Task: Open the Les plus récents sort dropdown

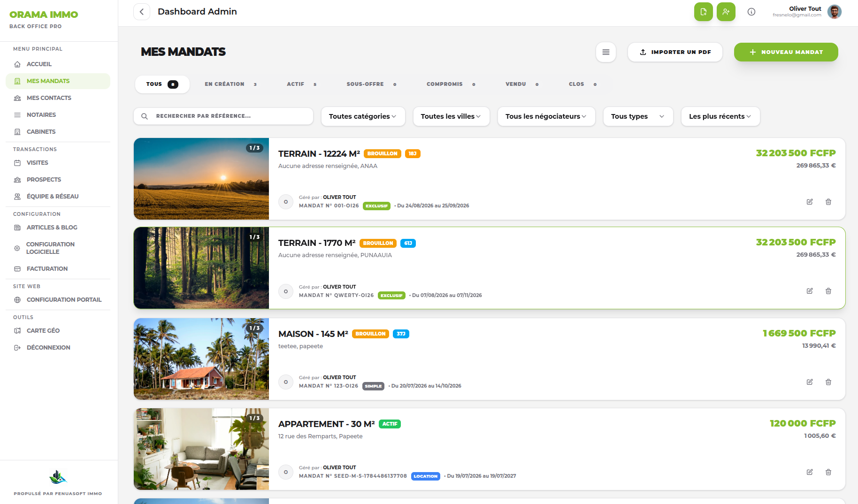Action: click(720, 116)
